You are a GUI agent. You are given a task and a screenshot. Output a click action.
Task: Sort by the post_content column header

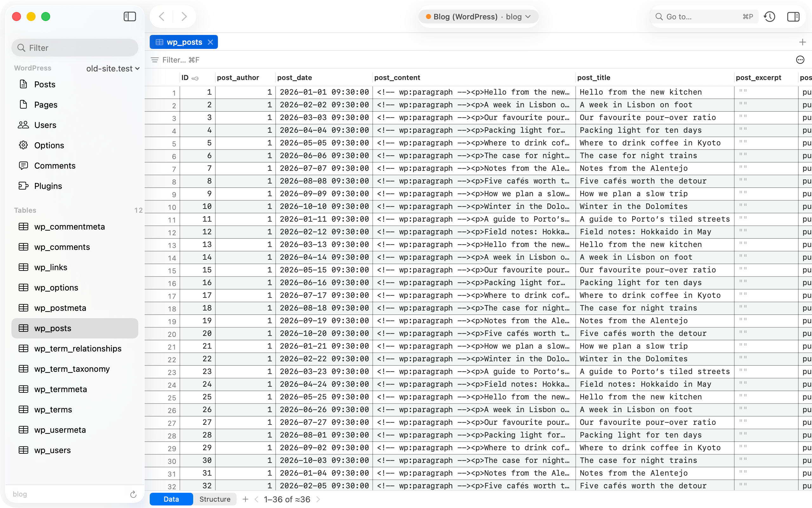474,77
